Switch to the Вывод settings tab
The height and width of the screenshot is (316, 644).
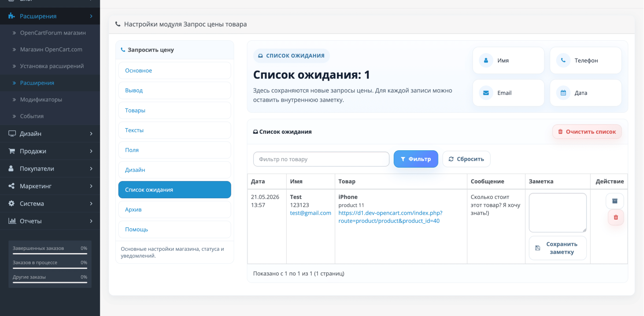click(175, 90)
